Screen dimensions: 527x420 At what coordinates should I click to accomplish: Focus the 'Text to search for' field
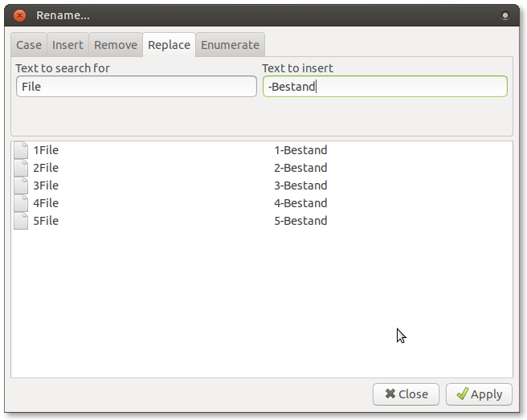pos(136,87)
